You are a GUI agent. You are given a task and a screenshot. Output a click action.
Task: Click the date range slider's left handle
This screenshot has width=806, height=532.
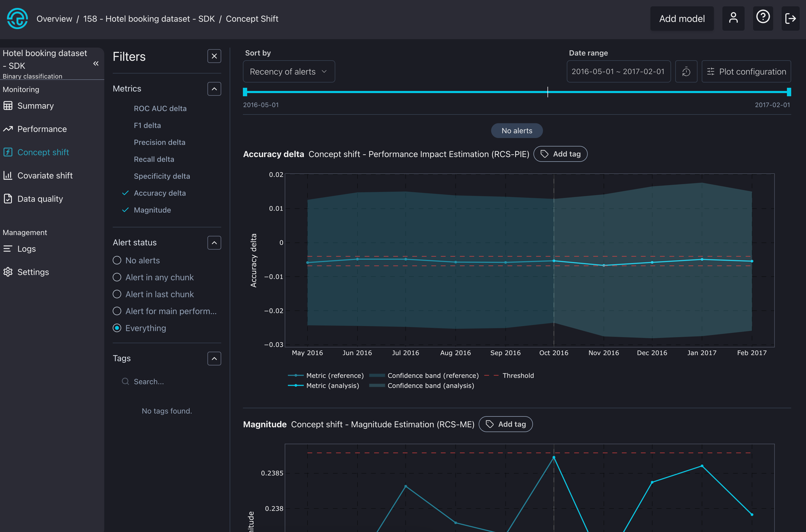[245, 92]
